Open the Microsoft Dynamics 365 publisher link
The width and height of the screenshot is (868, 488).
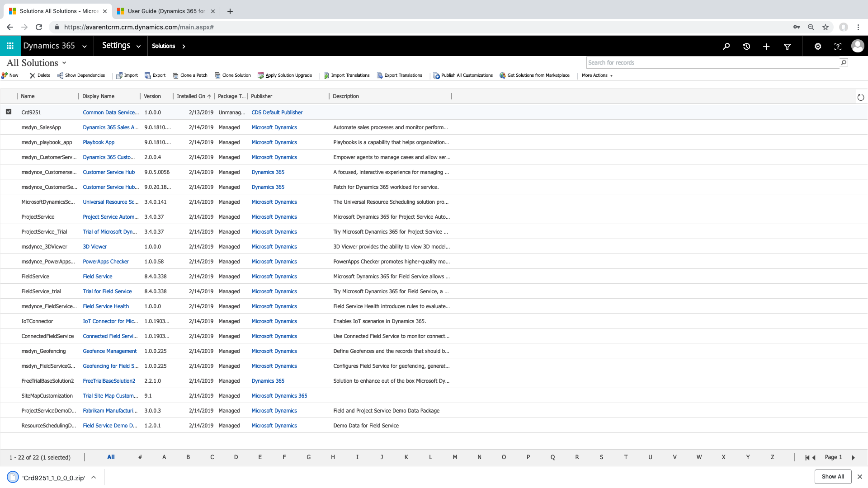click(x=279, y=396)
